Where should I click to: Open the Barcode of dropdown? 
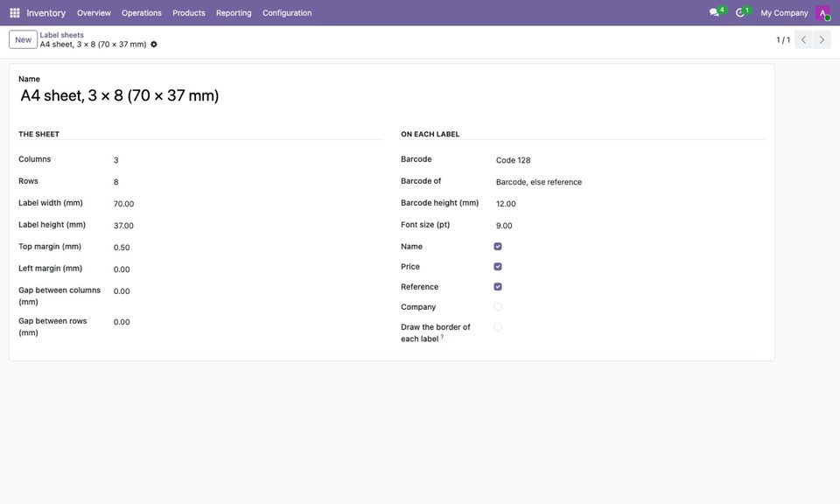pyautogui.click(x=629, y=182)
